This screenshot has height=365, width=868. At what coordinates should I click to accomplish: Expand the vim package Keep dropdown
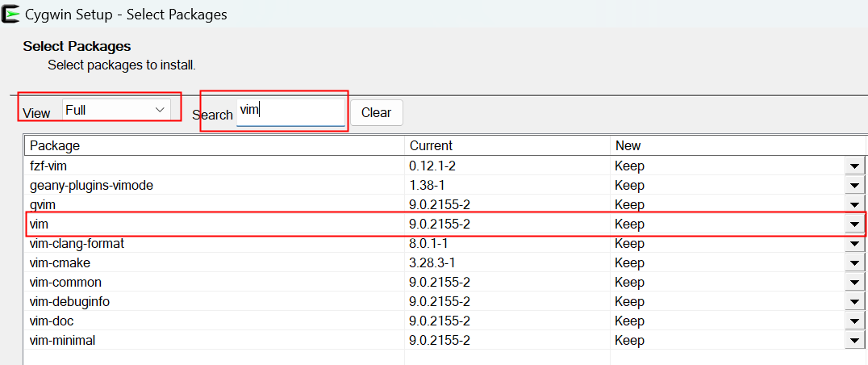coord(854,224)
